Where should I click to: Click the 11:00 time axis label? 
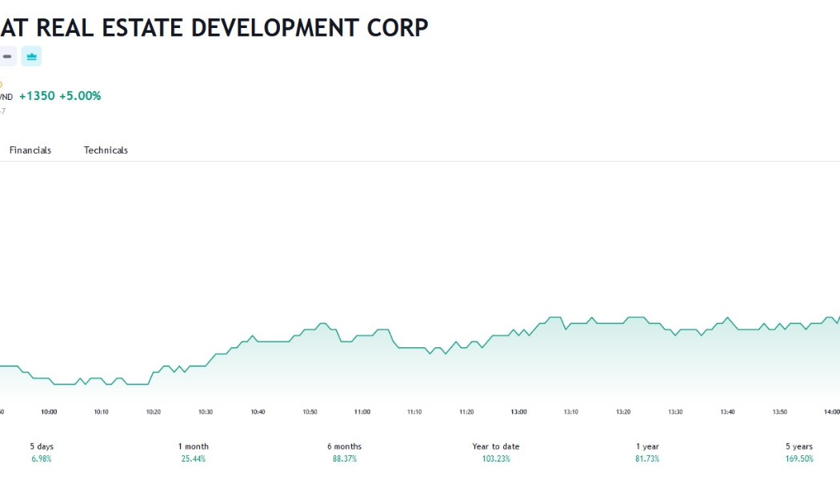pos(362,412)
